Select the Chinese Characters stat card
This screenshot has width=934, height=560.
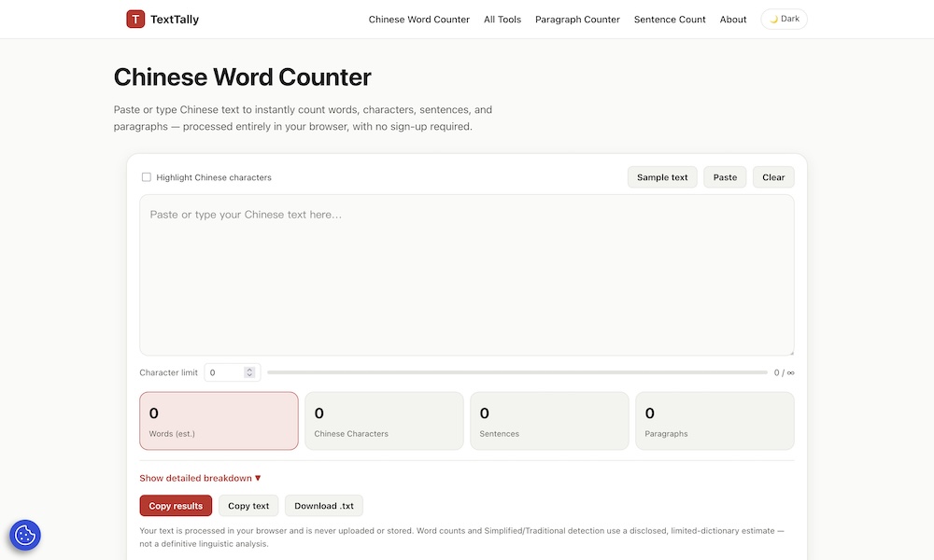tap(384, 421)
